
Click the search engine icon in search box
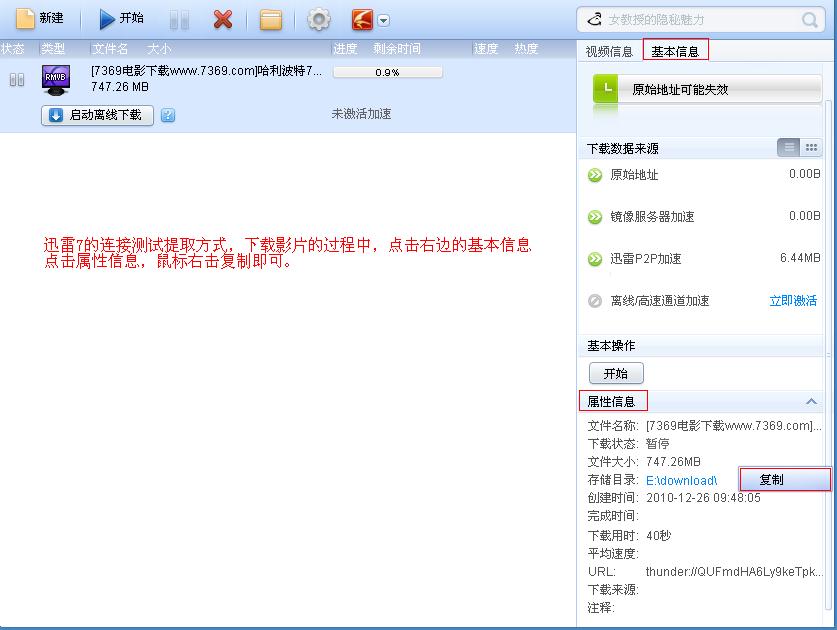pyautogui.click(x=594, y=20)
